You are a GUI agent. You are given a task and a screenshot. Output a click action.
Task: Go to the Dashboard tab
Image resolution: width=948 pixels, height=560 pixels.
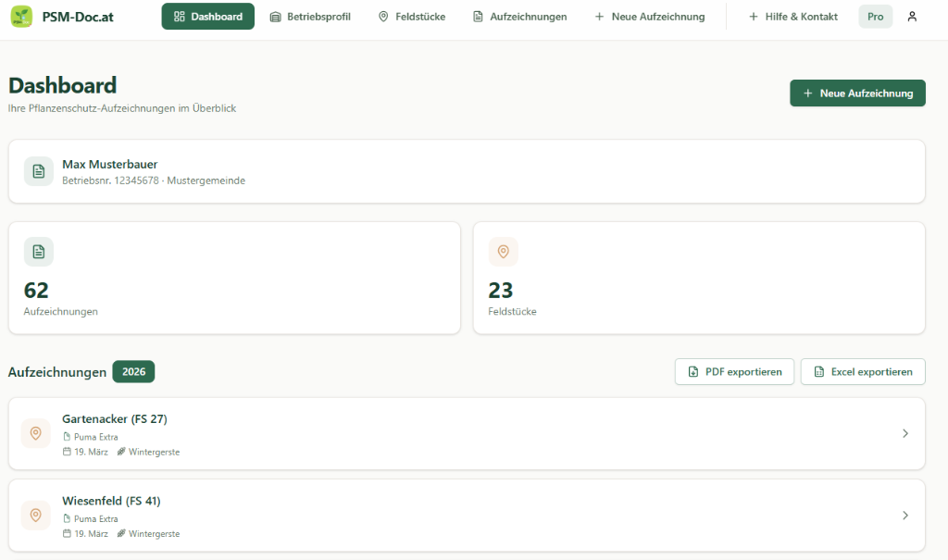tap(208, 17)
